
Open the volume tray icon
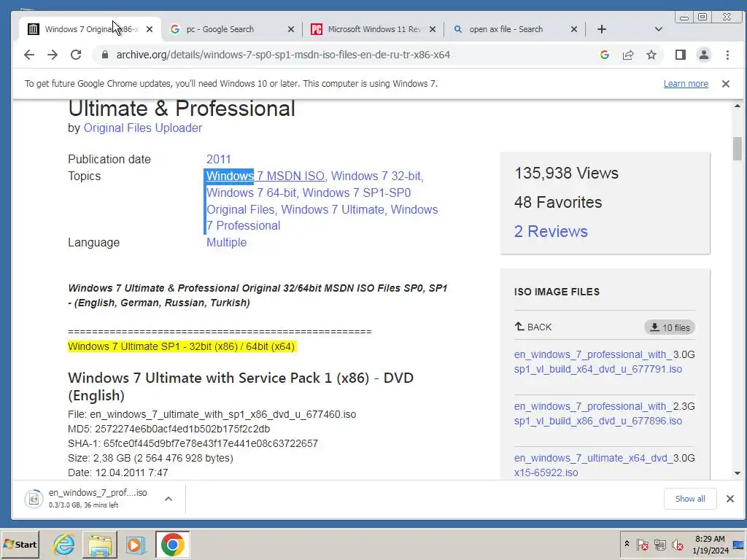tap(677, 545)
